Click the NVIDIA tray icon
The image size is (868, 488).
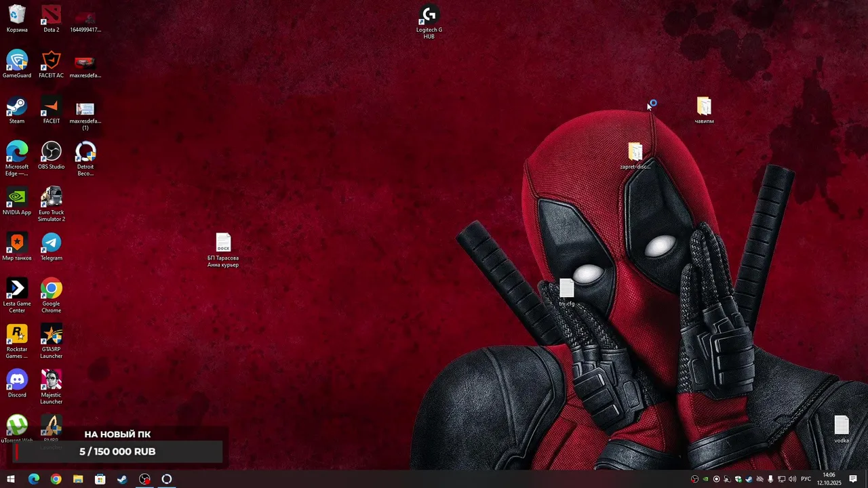click(705, 479)
